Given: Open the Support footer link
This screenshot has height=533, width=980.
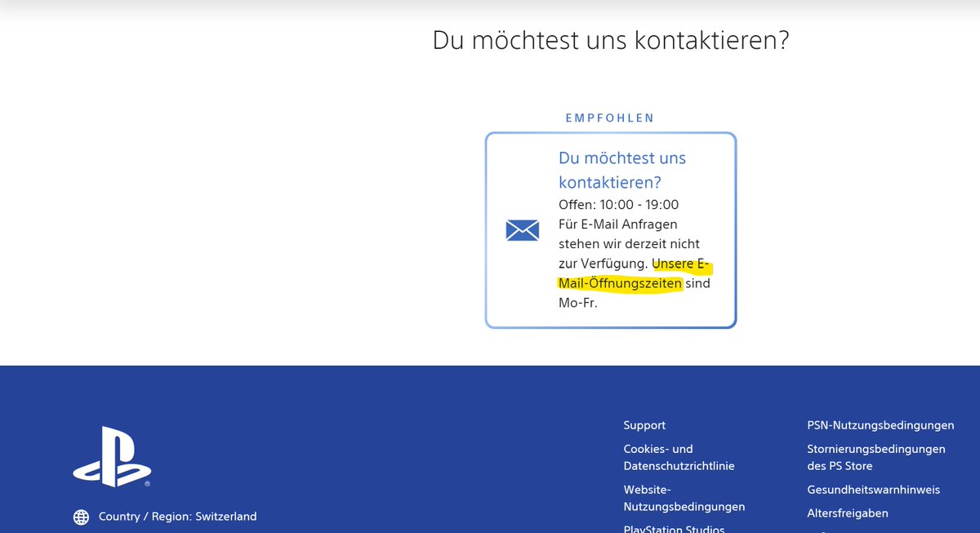Looking at the screenshot, I should (x=644, y=425).
